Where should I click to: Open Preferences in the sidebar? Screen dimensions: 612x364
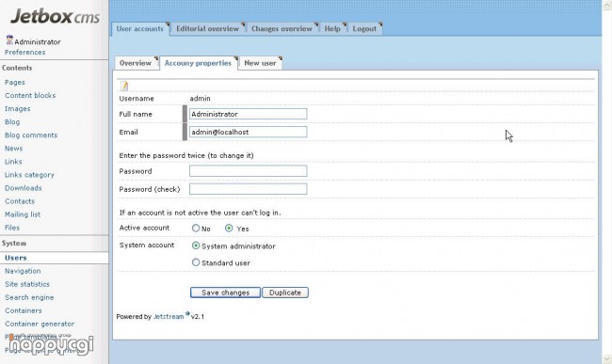[x=25, y=53]
